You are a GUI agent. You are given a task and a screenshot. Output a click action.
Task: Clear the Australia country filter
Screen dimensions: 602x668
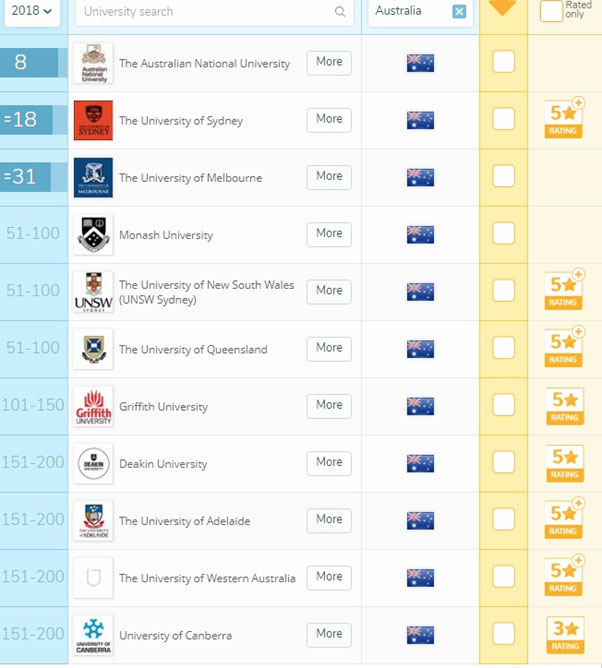click(x=459, y=12)
